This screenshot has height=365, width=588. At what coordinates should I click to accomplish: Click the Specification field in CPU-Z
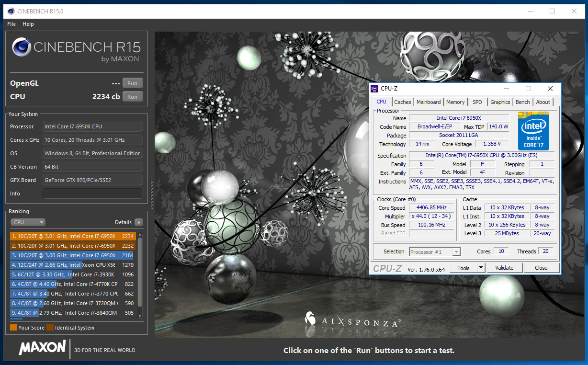coord(481,155)
